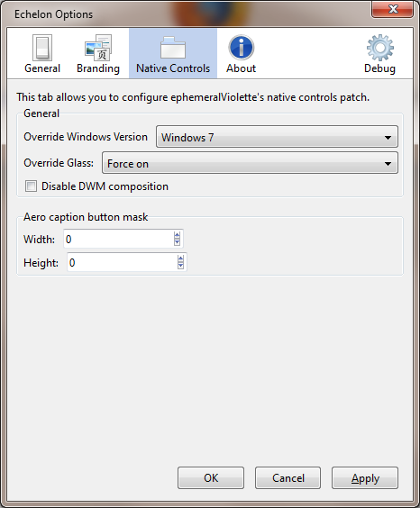Decrease the Height spinner value
Screen dimensions: 420x508
click(x=180, y=266)
